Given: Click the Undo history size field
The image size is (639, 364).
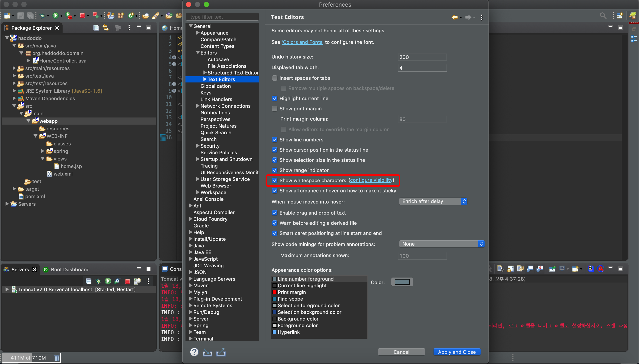Looking at the screenshot, I should pos(422,57).
